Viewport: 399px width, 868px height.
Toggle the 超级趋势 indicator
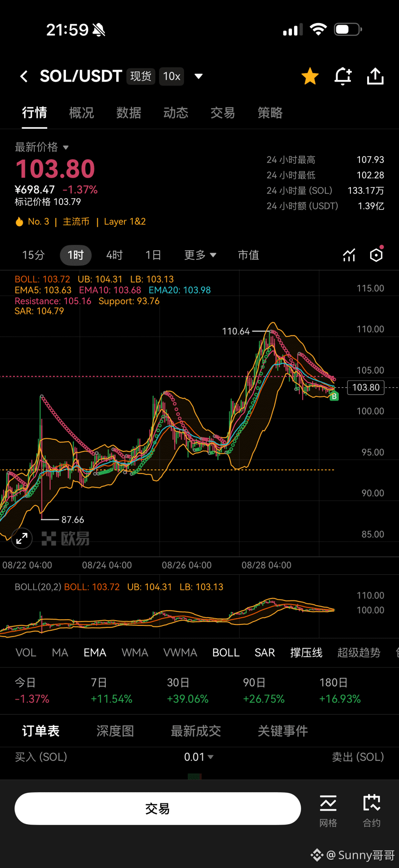click(x=359, y=653)
